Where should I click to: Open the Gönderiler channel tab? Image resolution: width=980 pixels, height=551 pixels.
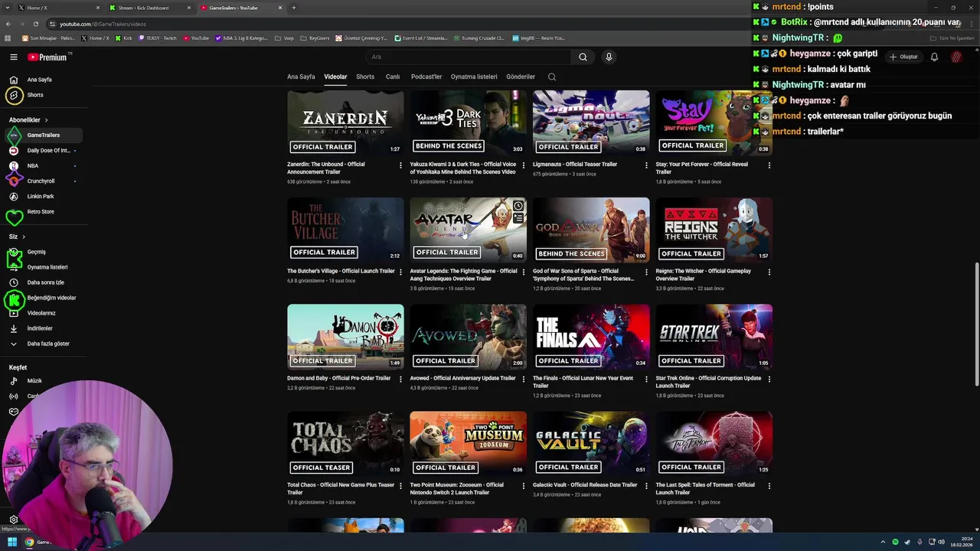click(521, 77)
